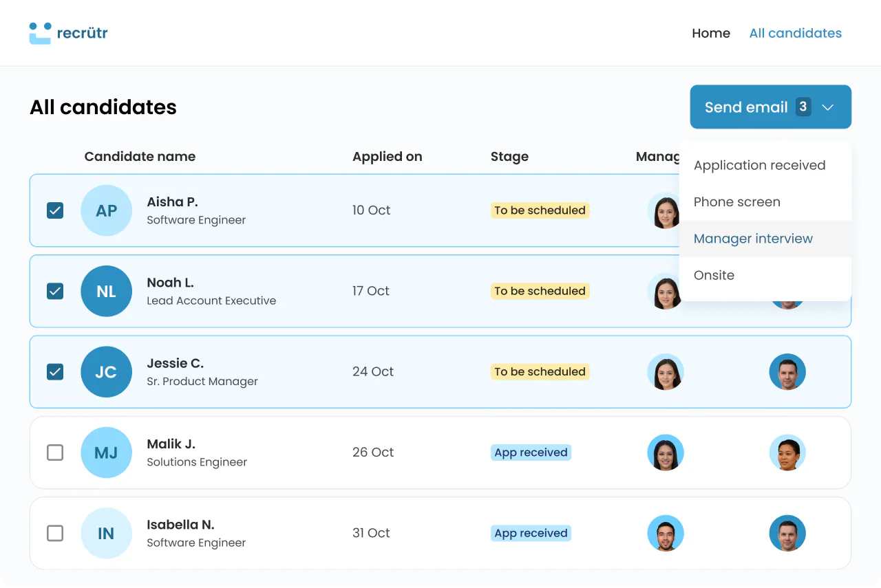Open second interviewer photo in Malik J. row
This screenshot has height=588, width=881.
pyautogui.click(x=787, y=453)
